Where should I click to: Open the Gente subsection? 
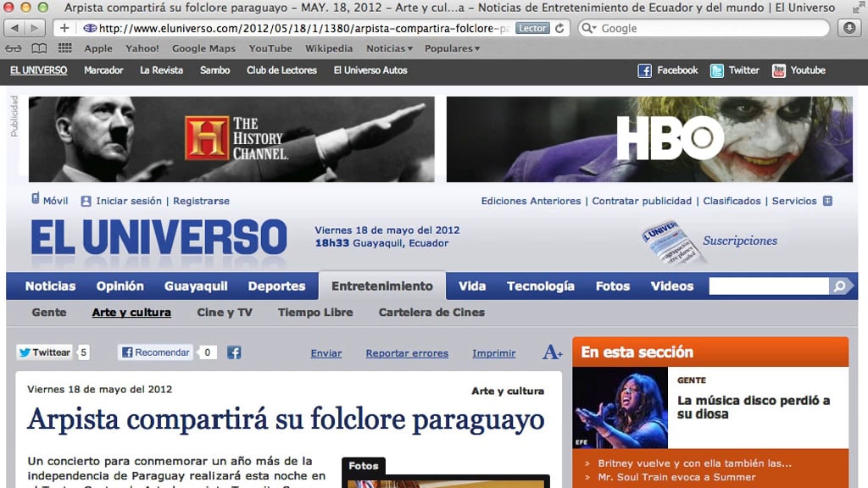click(x=49, y=312)
